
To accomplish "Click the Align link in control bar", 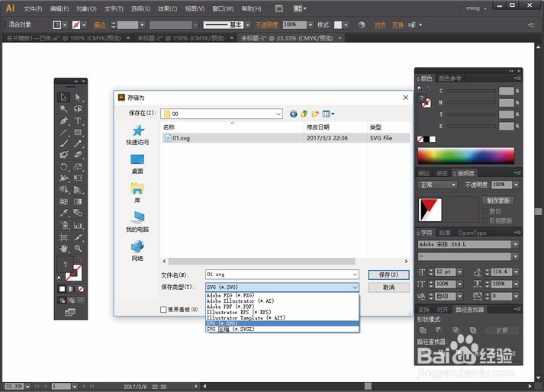I will [380, 25].
